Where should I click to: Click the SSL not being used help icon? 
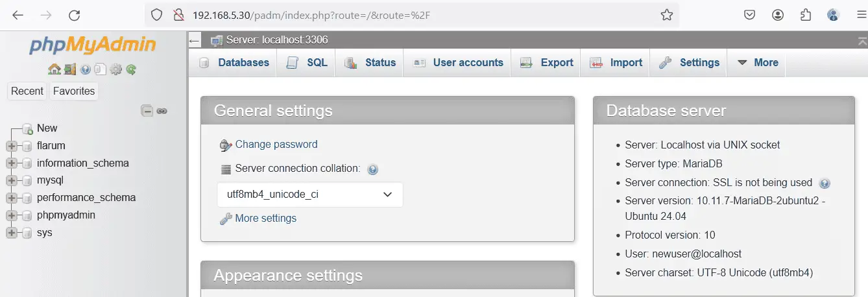pyautogui.click(x=825, y=184)
